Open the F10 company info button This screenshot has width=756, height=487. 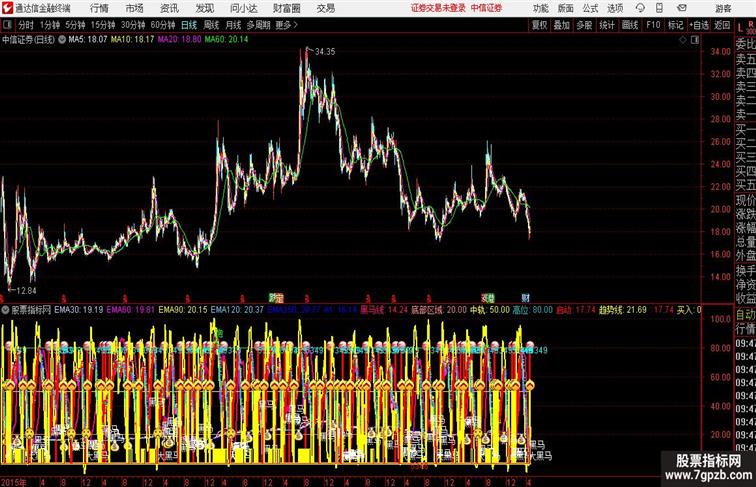pyautogui.click(x=653, y=25)
